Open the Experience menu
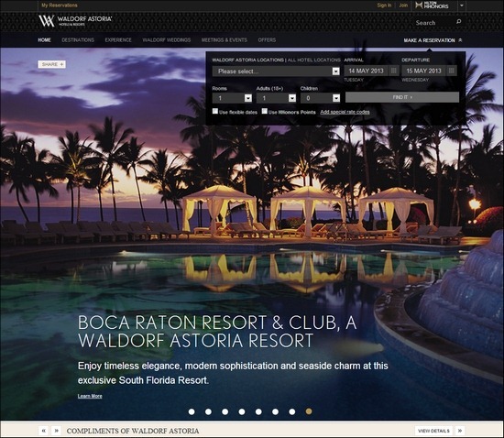This screenshot has width=504, height=438. pos(118,40)
